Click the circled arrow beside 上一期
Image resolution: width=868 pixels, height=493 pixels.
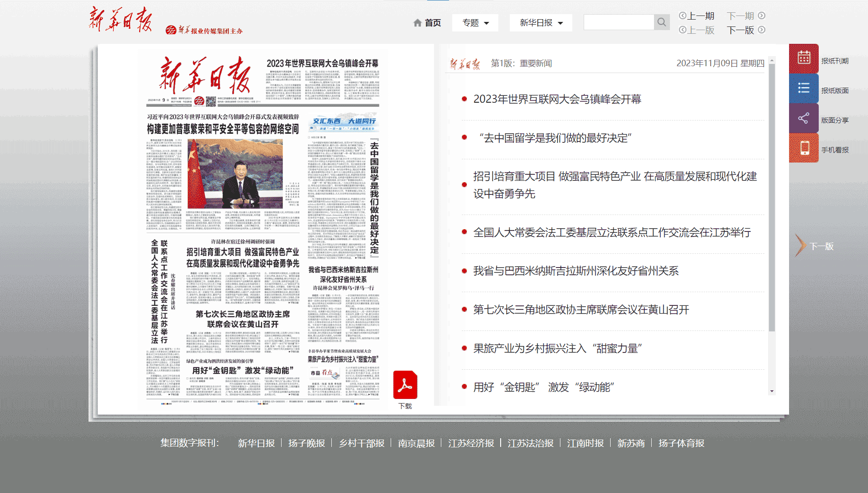pos(683,16)
